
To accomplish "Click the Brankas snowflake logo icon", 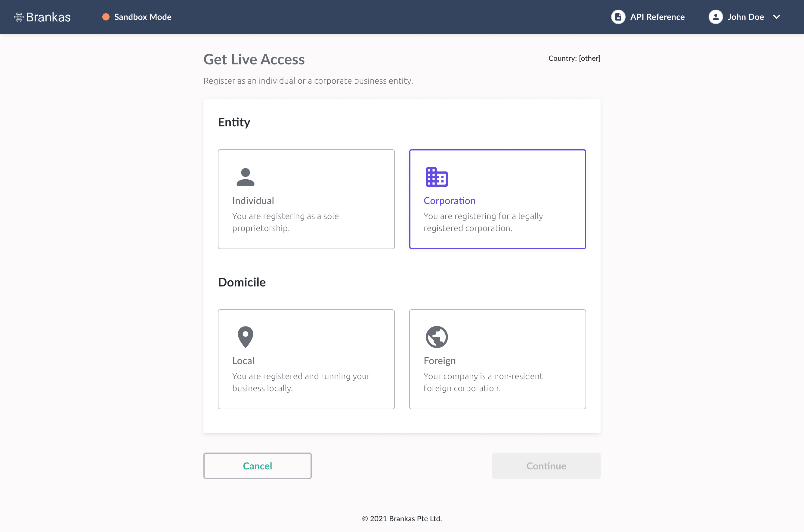I will pos(19,17).
